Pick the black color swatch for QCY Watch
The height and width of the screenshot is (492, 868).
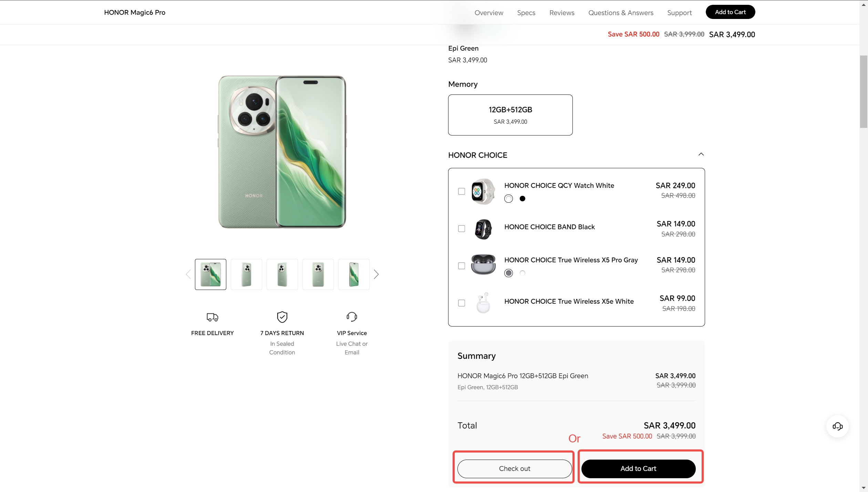pyautogui.click(x=523, y=199)
